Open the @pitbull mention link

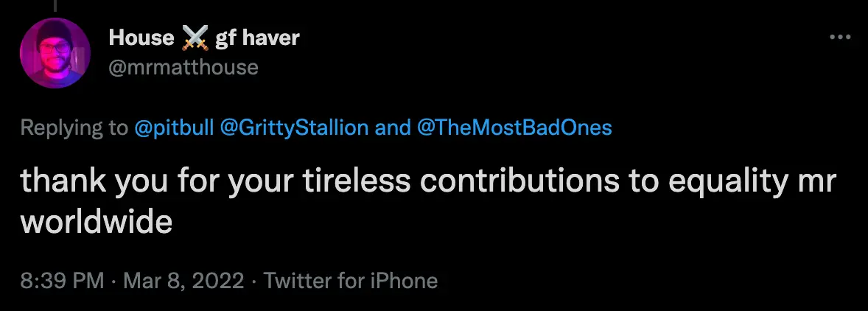point(174,127)
